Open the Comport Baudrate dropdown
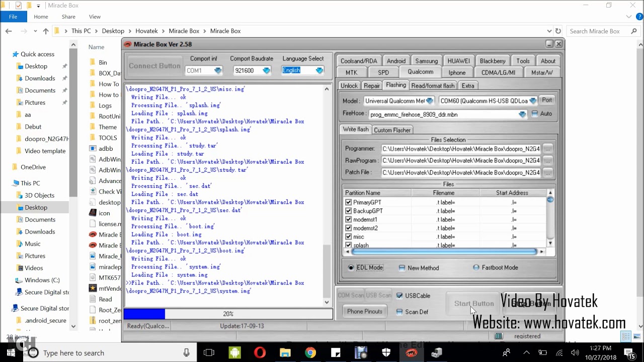The image size is (644, 362). tap(267, 70)
